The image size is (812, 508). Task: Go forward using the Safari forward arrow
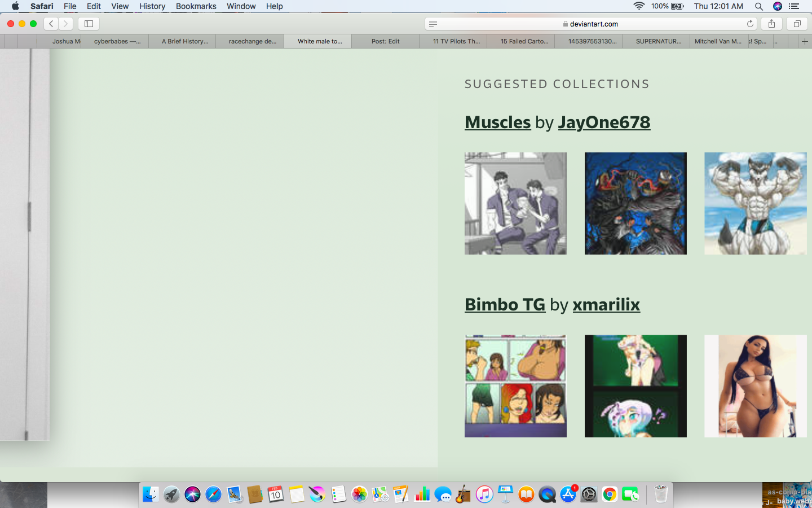pyautogui.click(x=66, y=24)
